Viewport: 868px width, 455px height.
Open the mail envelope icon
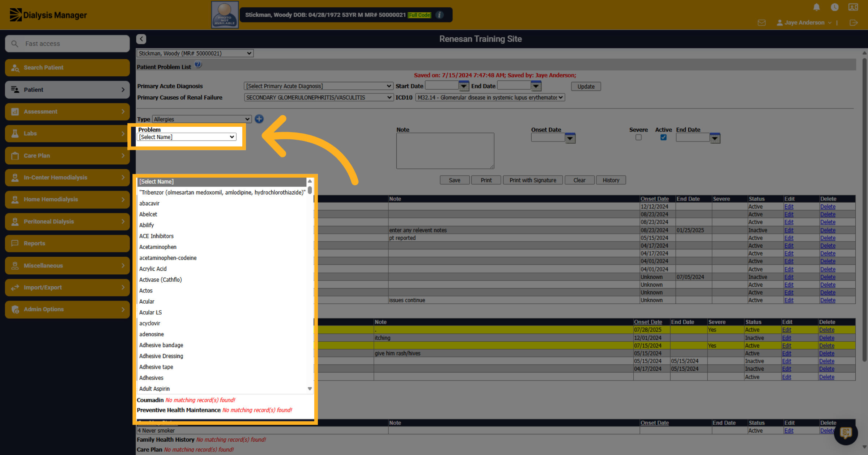[762, 23]
